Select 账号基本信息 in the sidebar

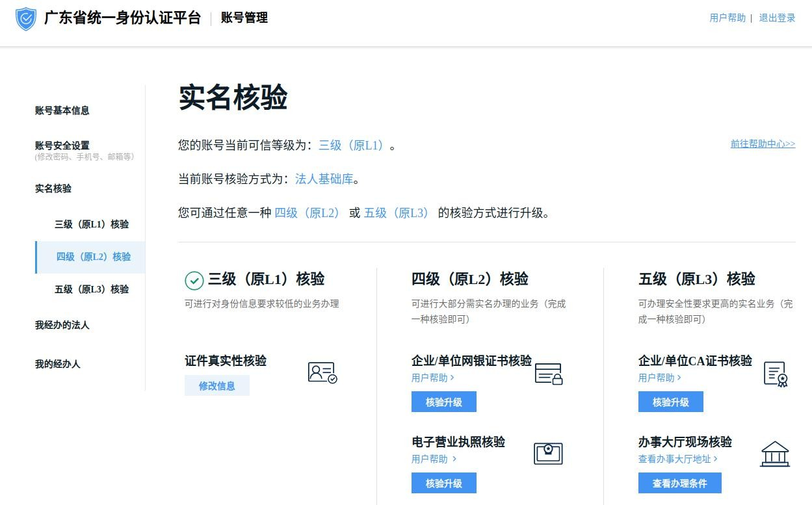(62, 110)
